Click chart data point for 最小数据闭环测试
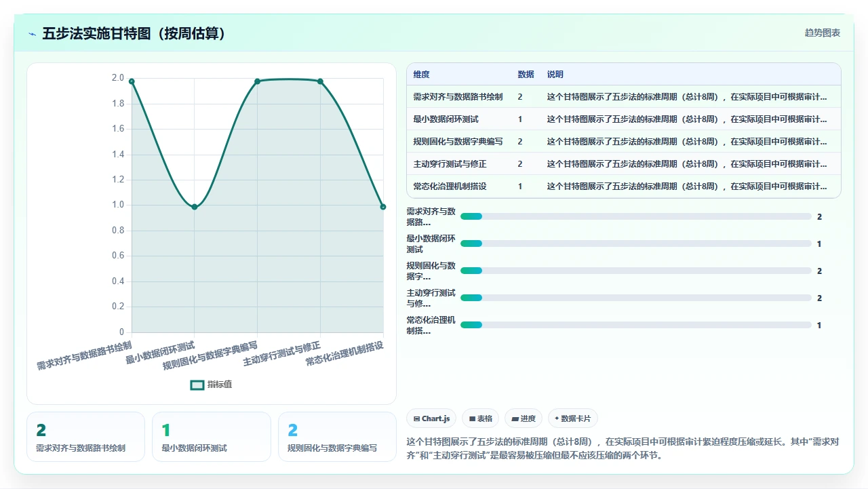Screen dimensions: 868x489 point(195,207)
